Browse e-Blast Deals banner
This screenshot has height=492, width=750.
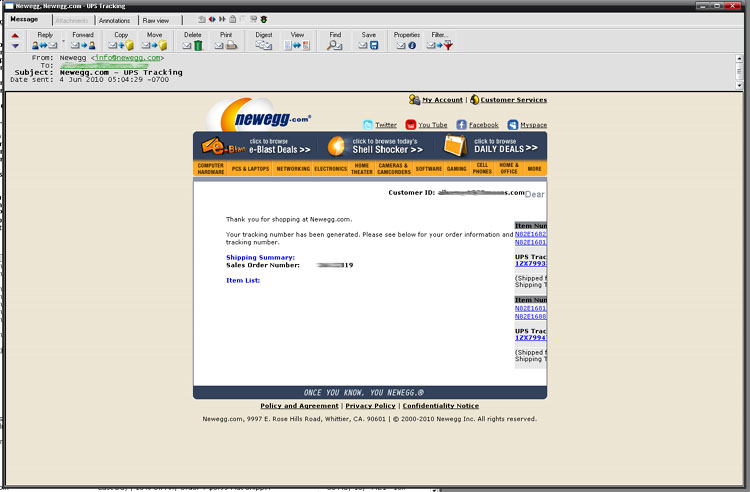pyautogui.click(x=256, y=146)
